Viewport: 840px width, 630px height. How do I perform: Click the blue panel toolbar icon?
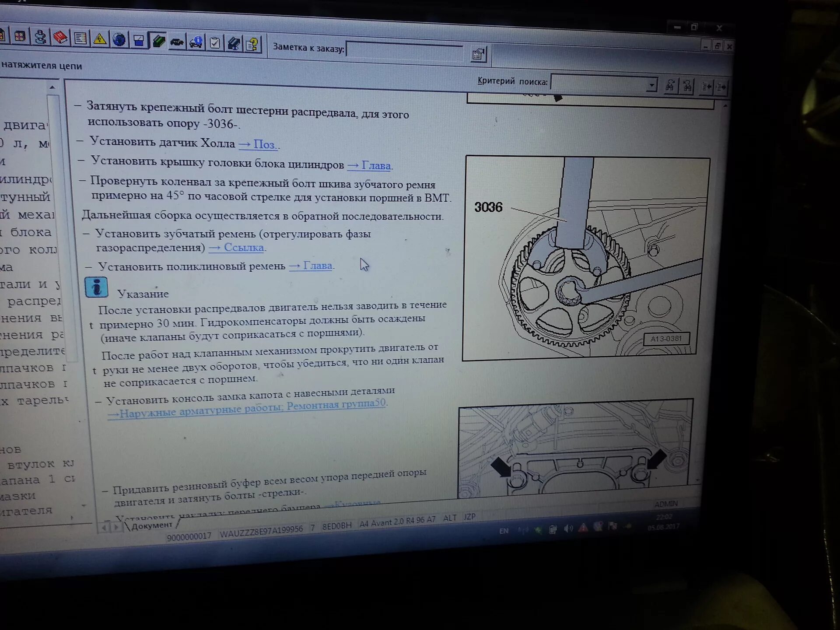(139, 41)
